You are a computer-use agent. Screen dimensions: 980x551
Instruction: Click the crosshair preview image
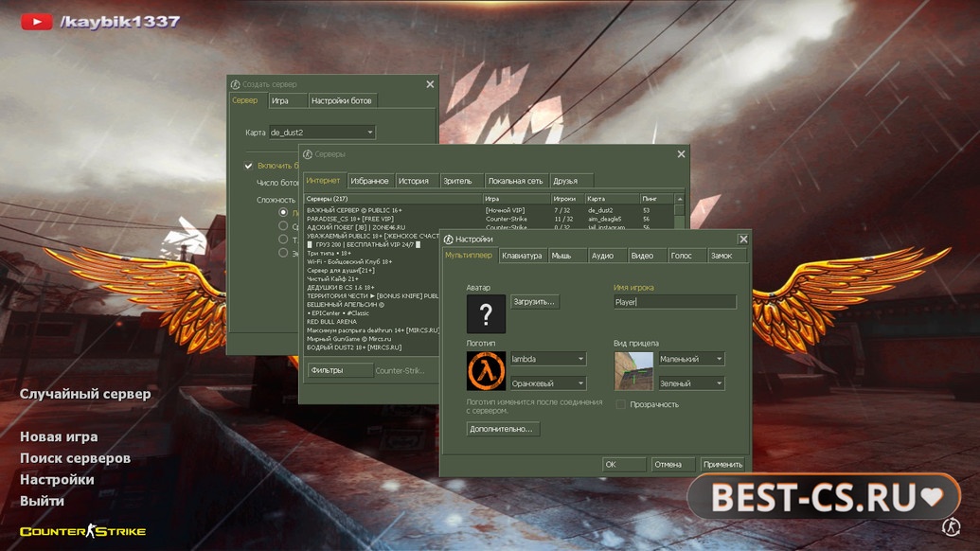coord(633,370)
